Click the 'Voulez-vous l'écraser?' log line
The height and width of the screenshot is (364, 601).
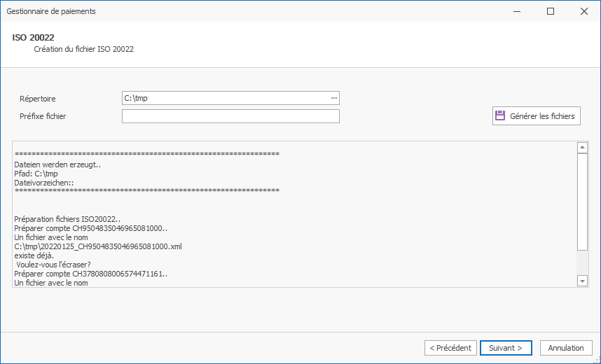(x=57, y=265)
